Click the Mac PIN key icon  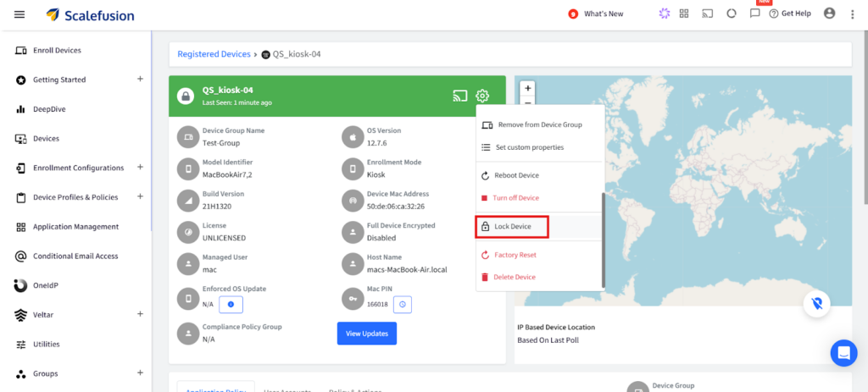(x=352, y=299)
